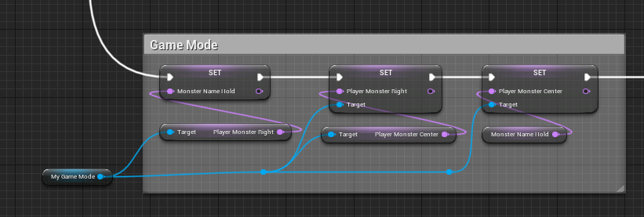
Task: Select the My Game Mode variable node
Action: click(77, 176)
